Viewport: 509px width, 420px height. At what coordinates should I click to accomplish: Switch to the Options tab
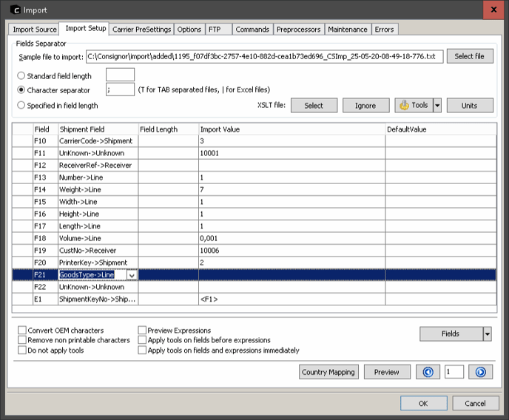(189, 29)
